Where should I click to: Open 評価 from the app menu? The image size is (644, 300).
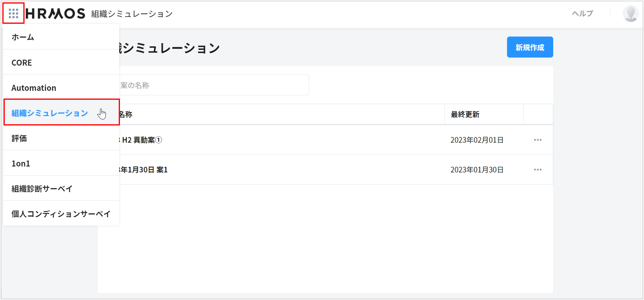19,139
